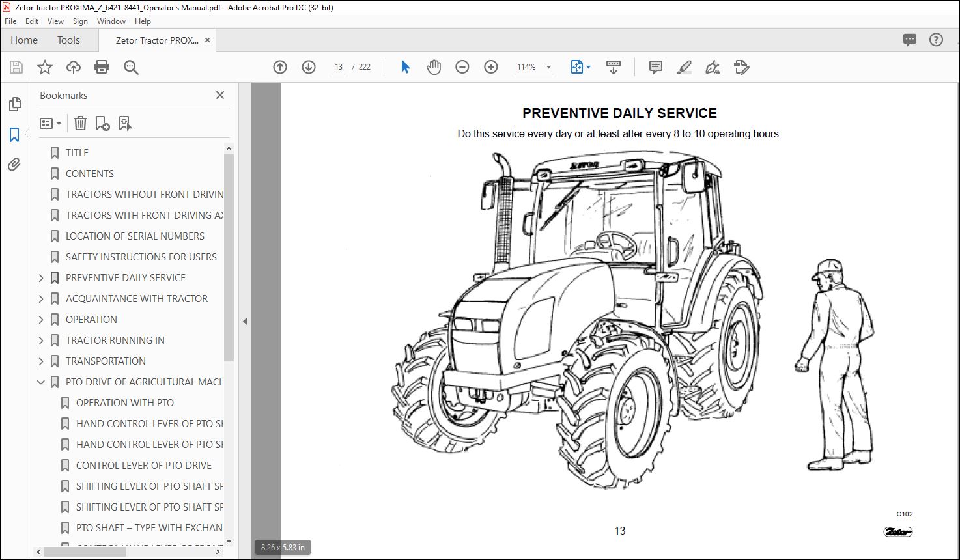Show the Page Thumbnails panel
Viewport: 960px width, 560px height.
tap(14, 104)
